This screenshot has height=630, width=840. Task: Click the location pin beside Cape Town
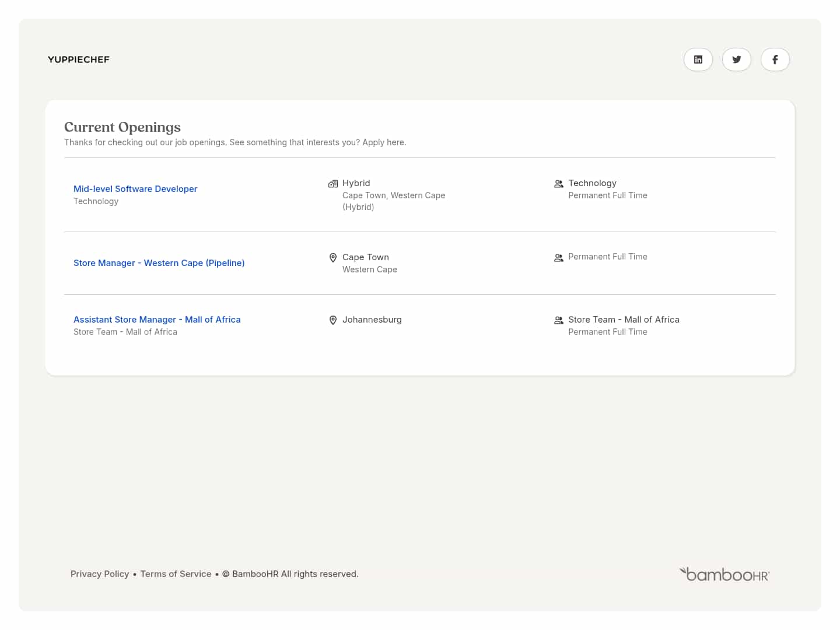[x=333, y=258]
